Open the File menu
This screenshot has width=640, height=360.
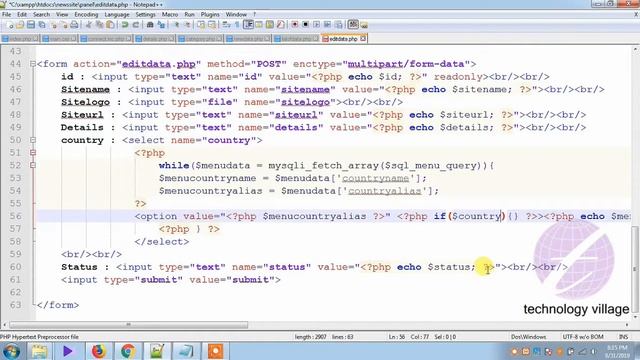pos(7,14)
